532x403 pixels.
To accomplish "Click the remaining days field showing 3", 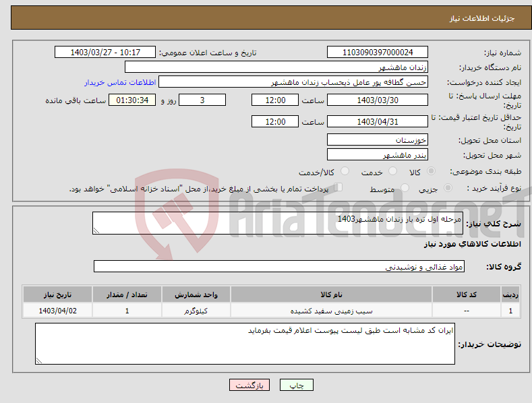I will [202, 100].
